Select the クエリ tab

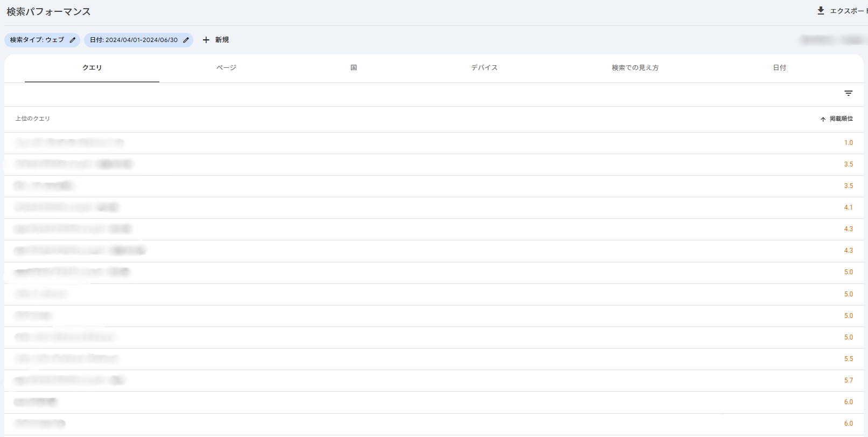[x=92, y=68]
